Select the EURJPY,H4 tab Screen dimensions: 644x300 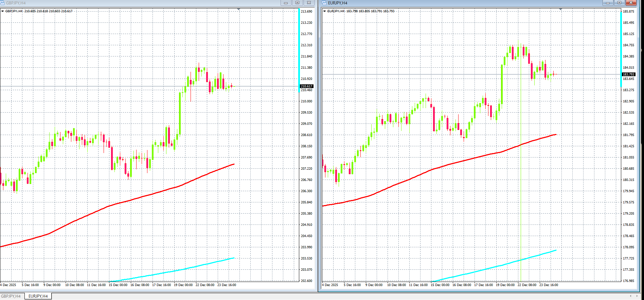(38, 296)
